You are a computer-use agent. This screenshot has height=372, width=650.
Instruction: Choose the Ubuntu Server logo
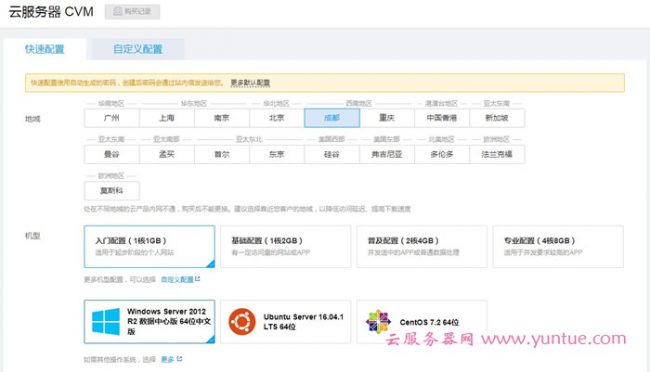pos(242,321)
